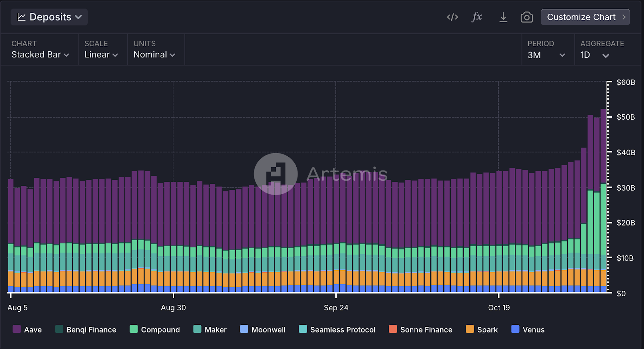Image resolution: width=644 pixels, height=349 pixels.
Task: Change the 1D aggregate setting
Action: [x=595, y=55]
